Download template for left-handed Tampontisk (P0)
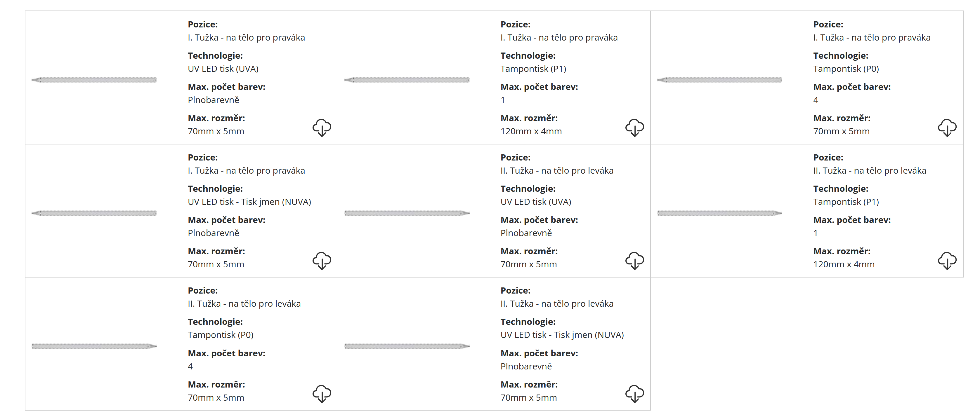Image resolution: width=980 pixels, height=417 pixels. pyautogui.click(x=322, y=393)
